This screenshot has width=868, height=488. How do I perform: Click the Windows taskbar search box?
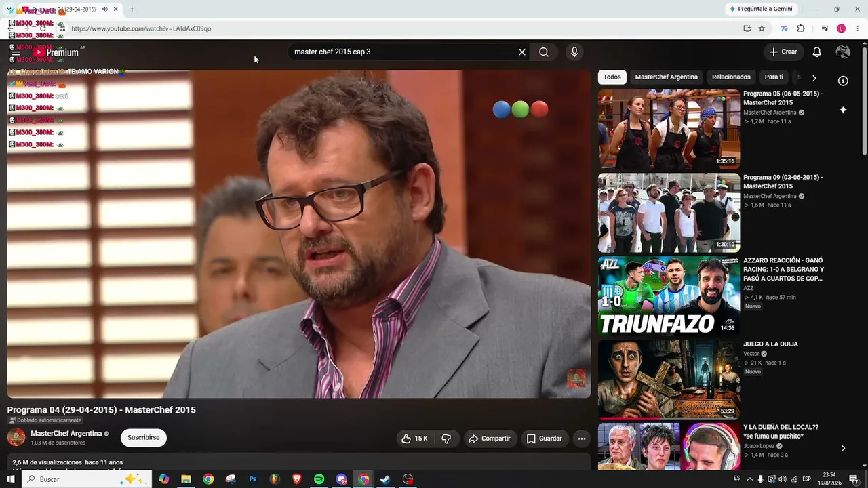pos(87,479)
